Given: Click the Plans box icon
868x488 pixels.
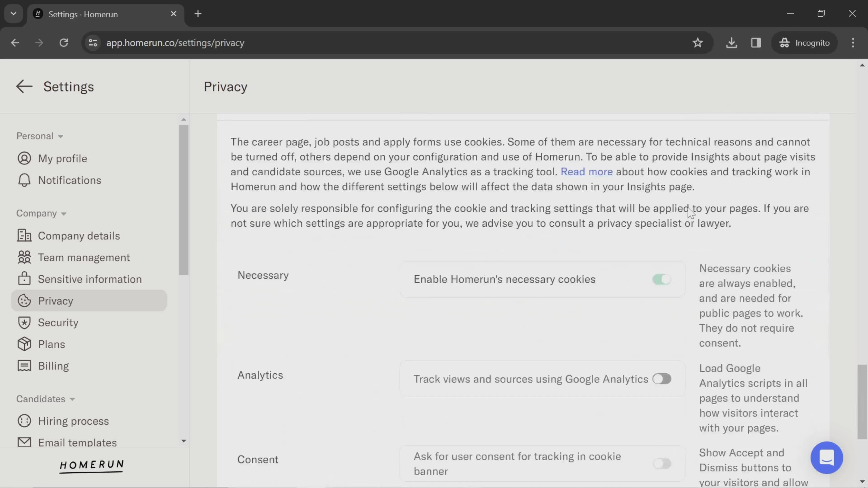Looking at the screenshot, I should pyautogui.click(x=24, y=344).
